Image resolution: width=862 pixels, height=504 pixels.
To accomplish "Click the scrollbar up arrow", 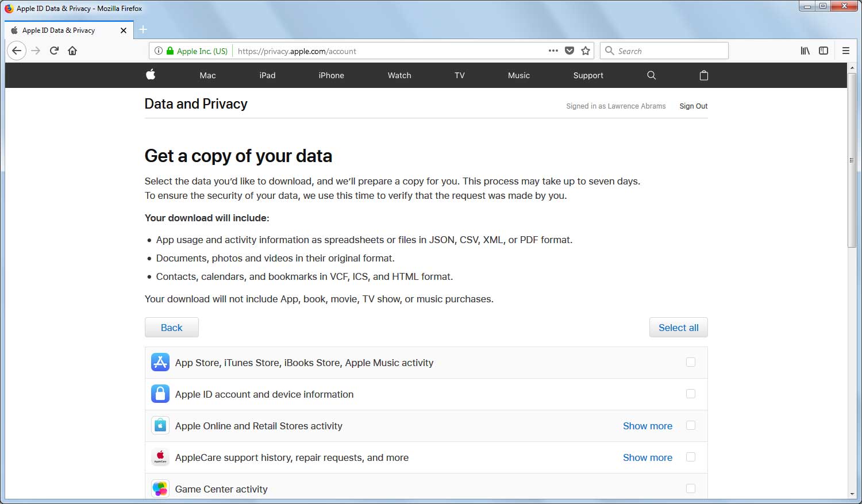I will pos(852,67).
